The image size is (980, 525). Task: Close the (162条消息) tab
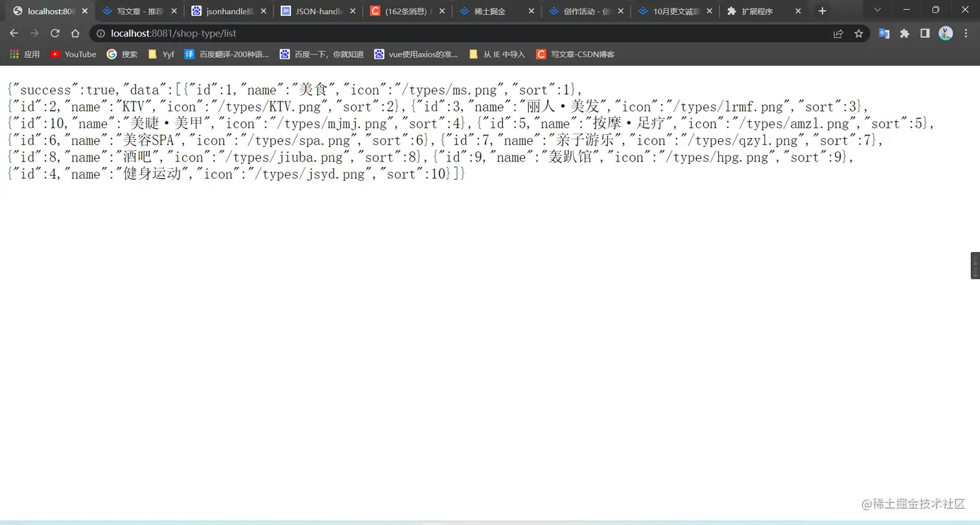(442, 11)
